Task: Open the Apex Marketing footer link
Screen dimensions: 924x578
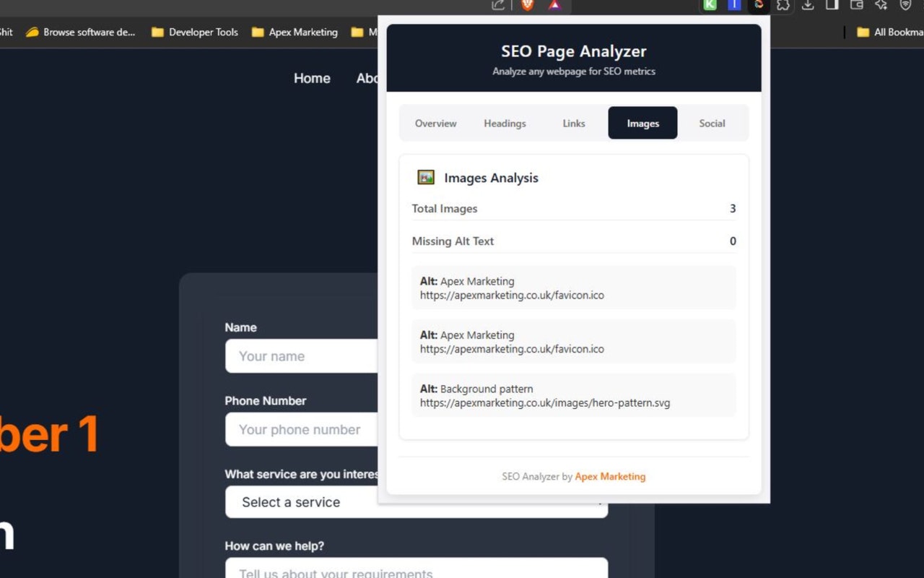Action: coord(610,477)
